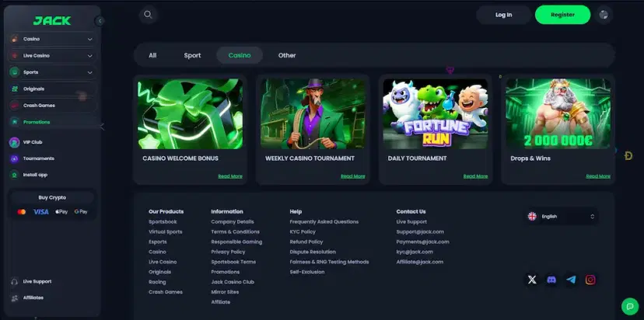Click the Log In button

click(503, 15)
